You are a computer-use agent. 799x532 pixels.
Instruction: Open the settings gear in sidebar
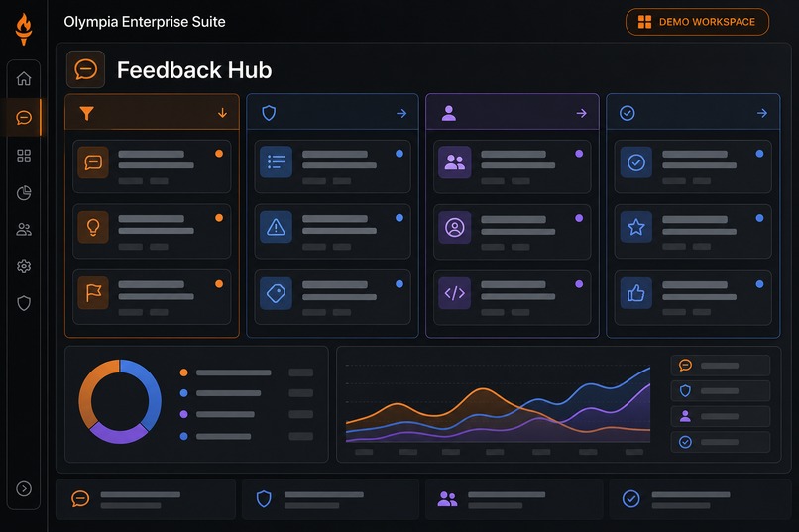(24, 266)
